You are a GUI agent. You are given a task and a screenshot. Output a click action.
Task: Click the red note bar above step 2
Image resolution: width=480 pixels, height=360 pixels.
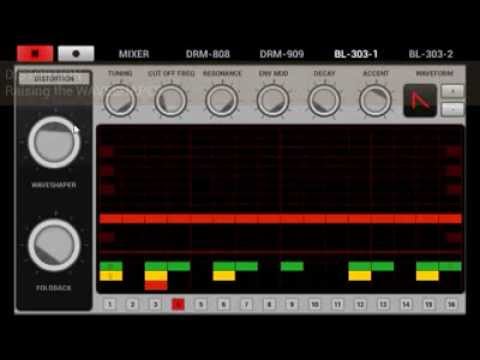click(134, 219)
